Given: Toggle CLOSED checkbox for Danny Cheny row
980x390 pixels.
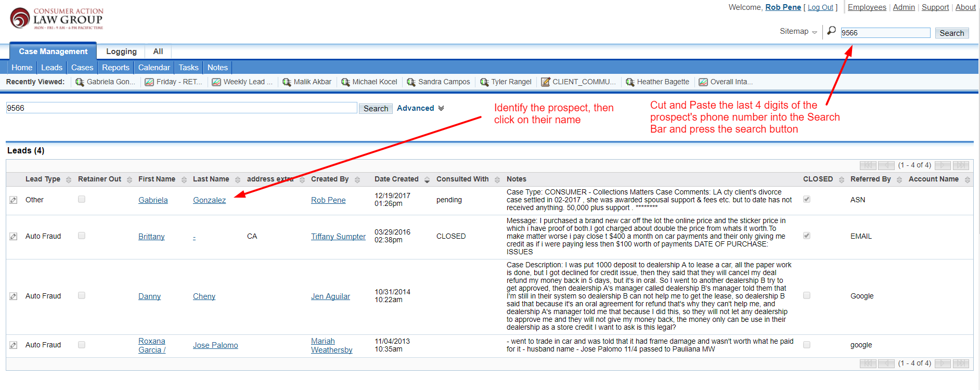Looking at the screenshot, I should [x=807, y=295].
